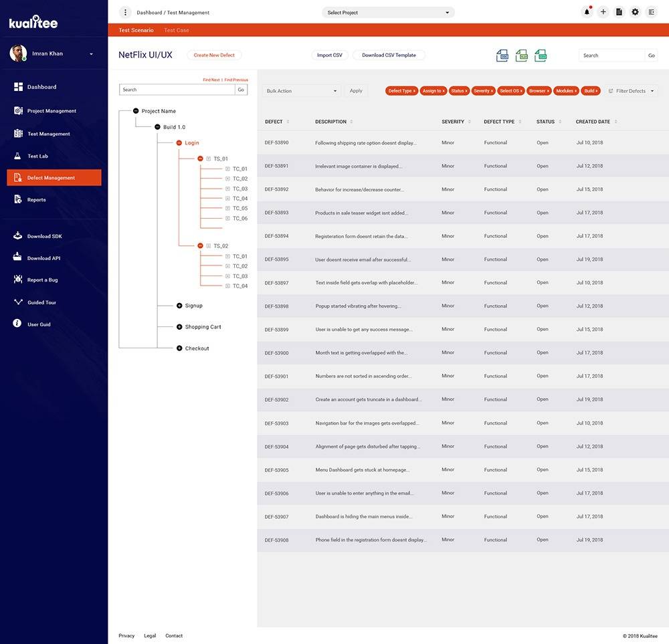Open the Select Project dropdown

coord(388,13)
